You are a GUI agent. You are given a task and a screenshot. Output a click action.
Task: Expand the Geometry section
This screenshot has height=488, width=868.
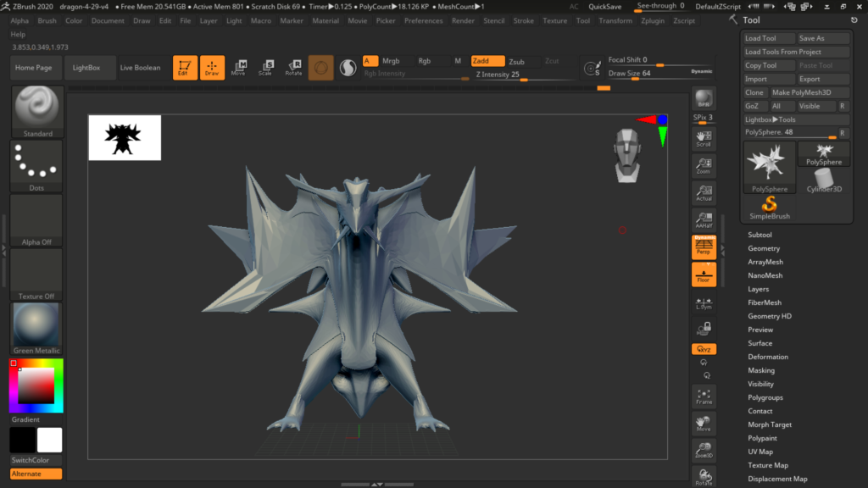tap(763, 248)
